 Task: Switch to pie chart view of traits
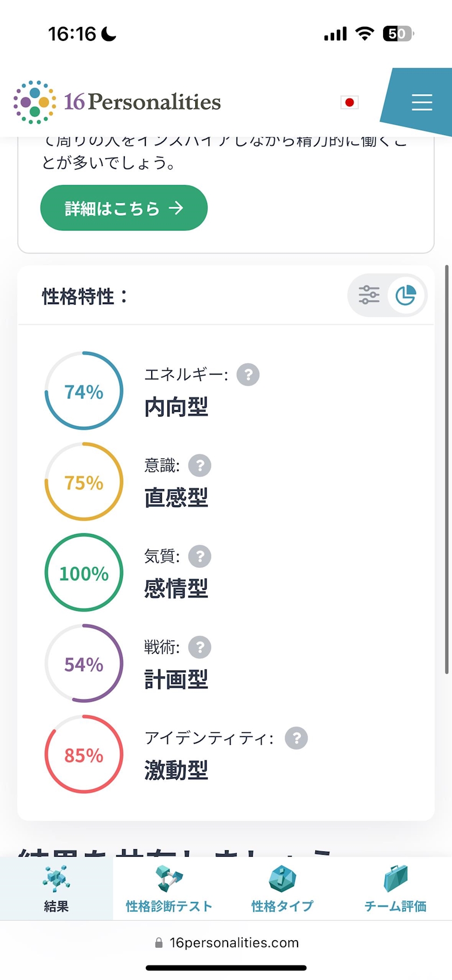pos(406,295)
